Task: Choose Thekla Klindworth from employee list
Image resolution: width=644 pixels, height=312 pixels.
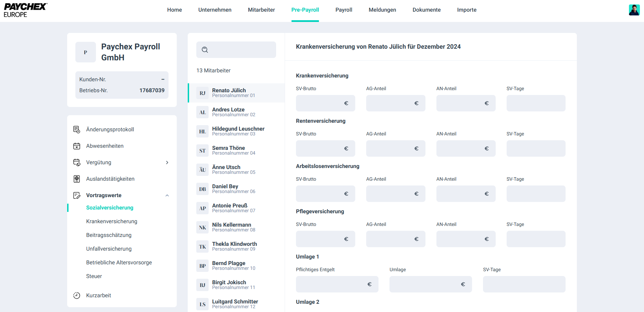Action: coord(234,246)
